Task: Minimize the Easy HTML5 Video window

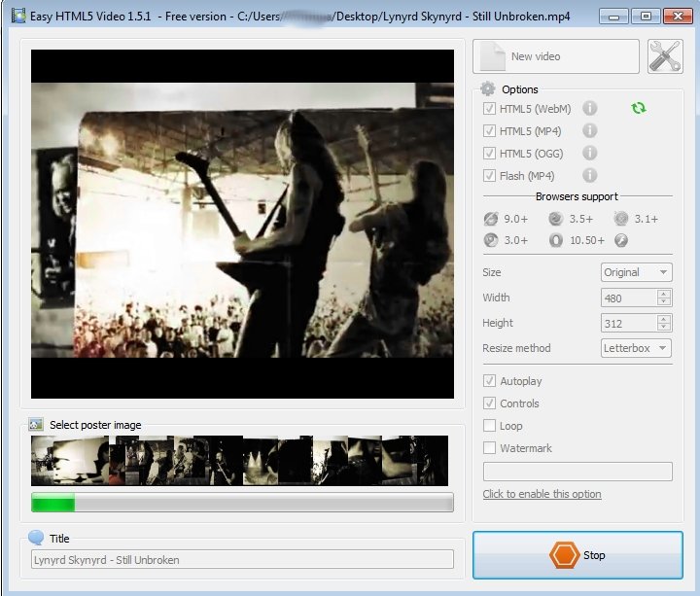Action: click(x=613, y=17)
